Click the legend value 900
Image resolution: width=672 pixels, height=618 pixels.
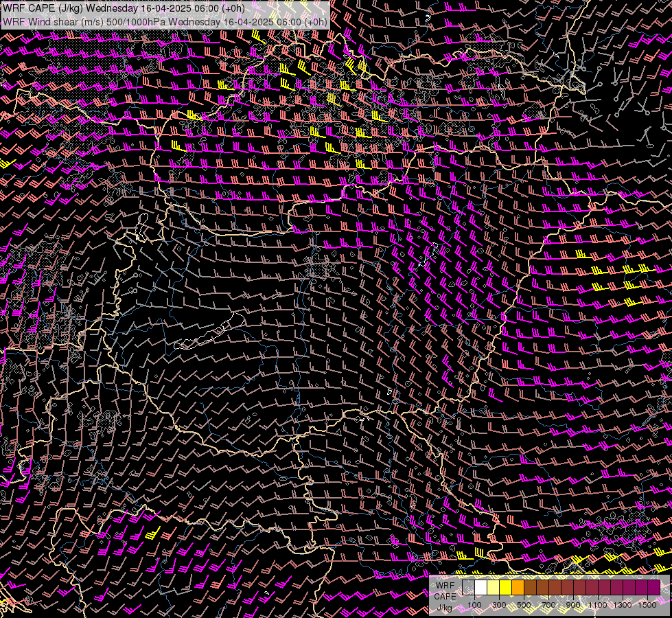click(573, 605)
